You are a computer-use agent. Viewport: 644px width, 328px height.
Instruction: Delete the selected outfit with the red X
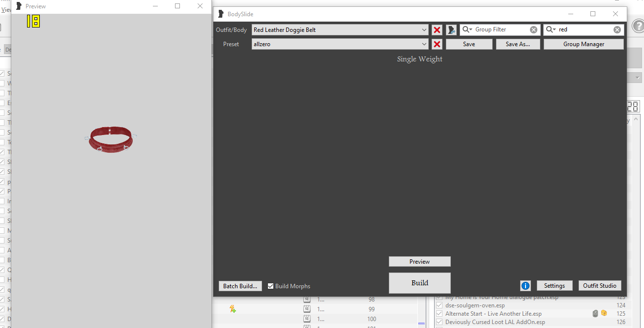tap(437, 30)
